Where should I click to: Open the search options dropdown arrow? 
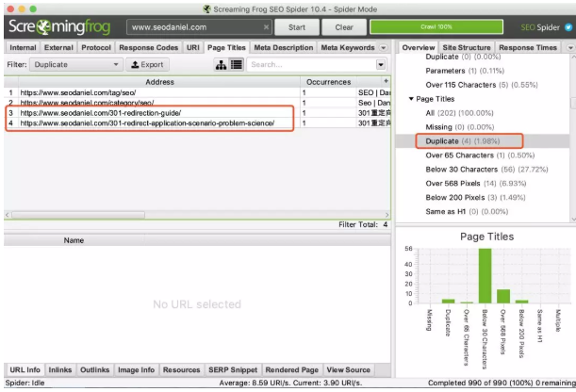(381, 65)
